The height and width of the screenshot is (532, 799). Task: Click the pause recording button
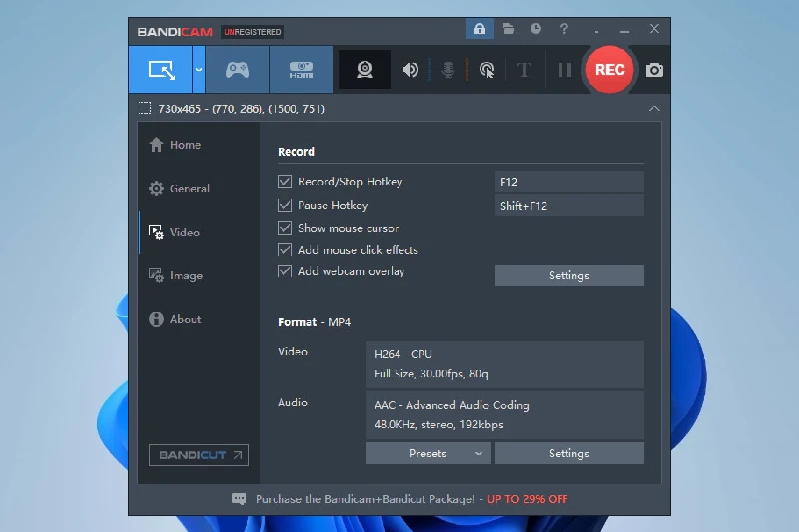(x=565, y=70)
